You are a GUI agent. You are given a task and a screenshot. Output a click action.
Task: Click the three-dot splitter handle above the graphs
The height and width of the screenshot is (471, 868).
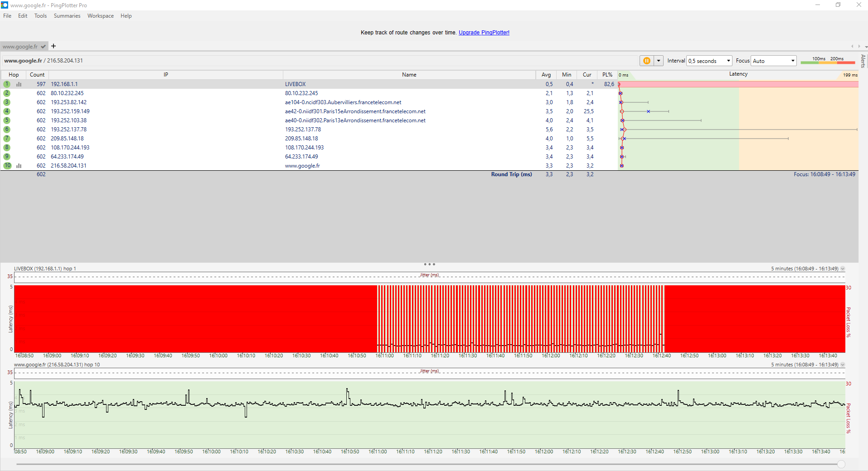tap(429, 264)
